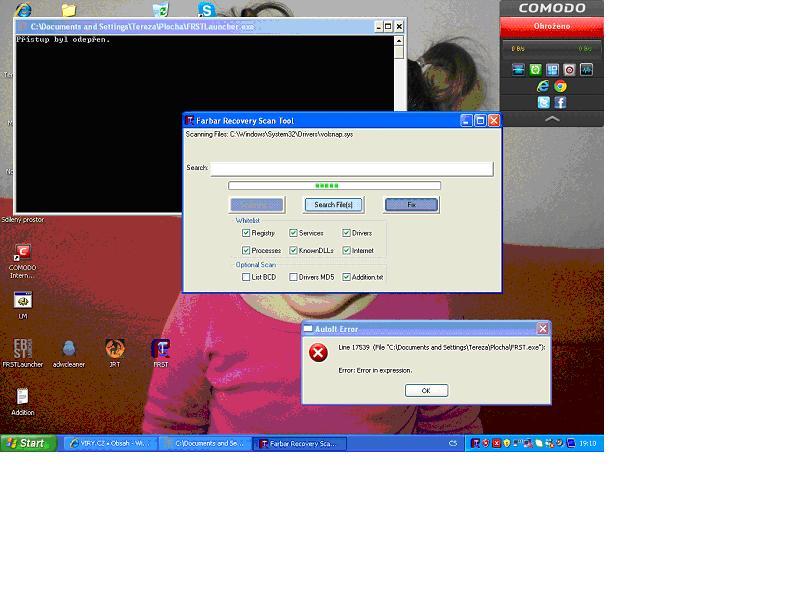This screenshot has height=600, width=800.
Task: Click the red X tray icon
Action: 496,443
